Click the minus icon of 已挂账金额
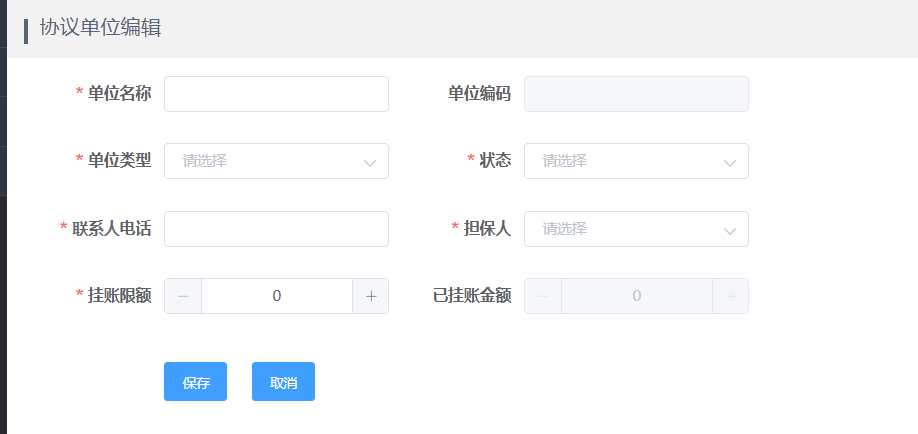918x434 pixels. pos(543,296)
